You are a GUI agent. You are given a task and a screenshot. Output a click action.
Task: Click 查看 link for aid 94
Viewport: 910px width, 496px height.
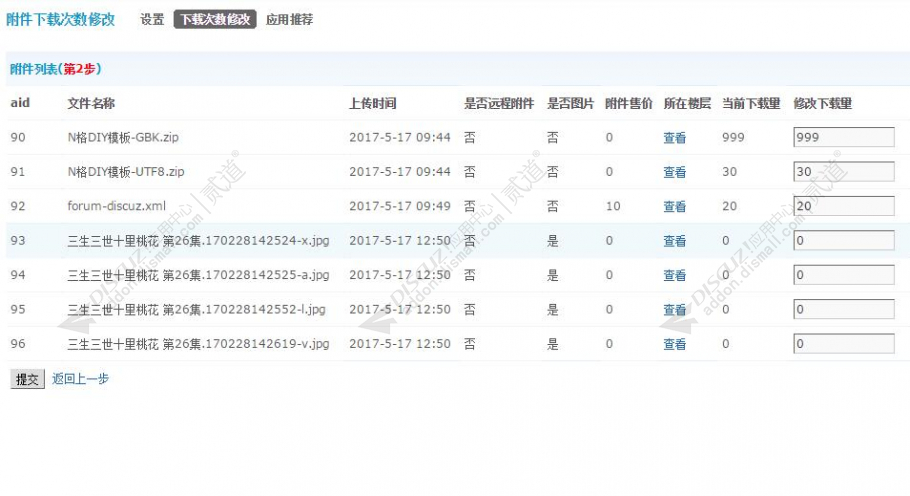click(x=674, y=275)
